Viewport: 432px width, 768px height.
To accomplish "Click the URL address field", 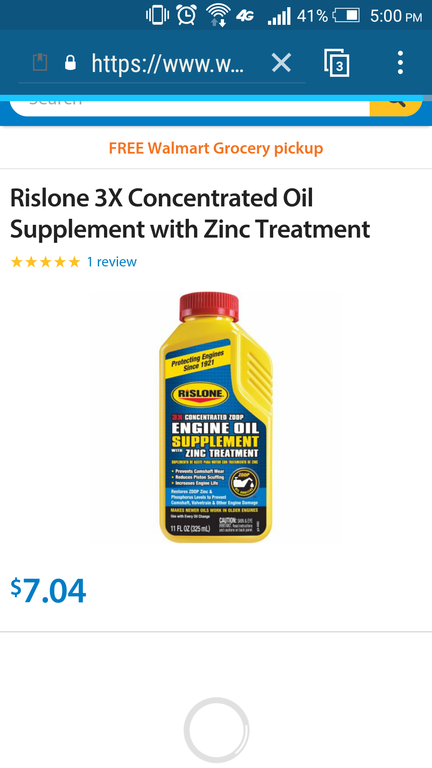I will point(167,63).
